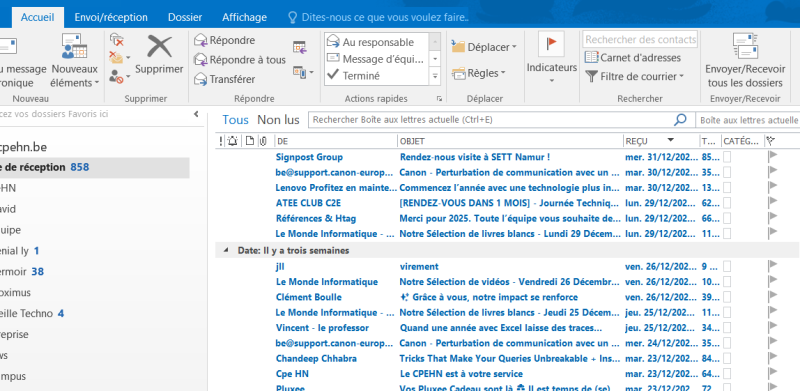
Task: Flag the Vincent - le professor message
Action: tap(772, 327)
